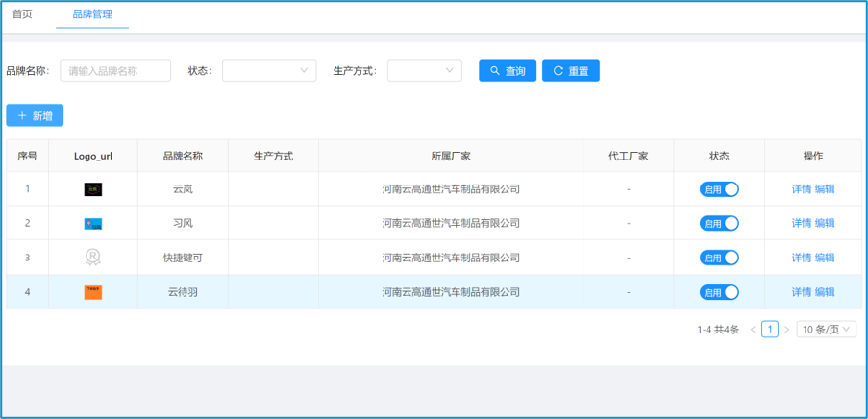Focus the 品牌名称 input field
This screenshot has height=419, width=868.
(x=115, y=70)
